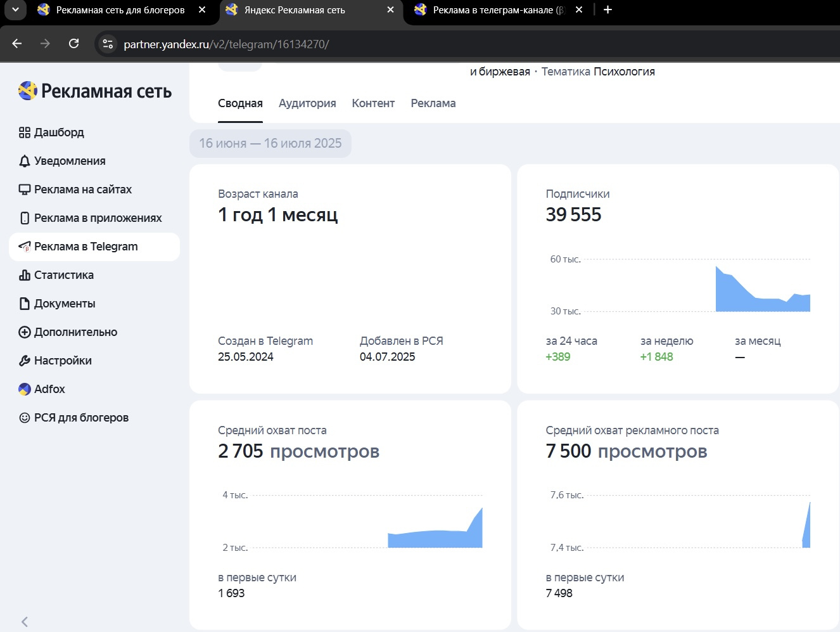840x632 pixels.
Task: Switch to the Аудитория tab
Action: pyautogui.click(x=307, y=103)
